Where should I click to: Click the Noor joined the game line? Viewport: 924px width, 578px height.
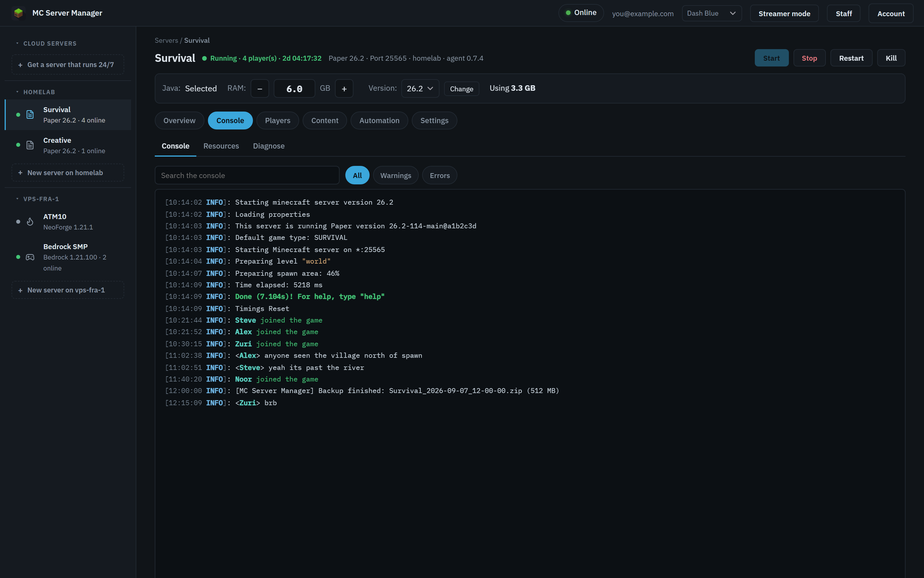coord(242,379)
